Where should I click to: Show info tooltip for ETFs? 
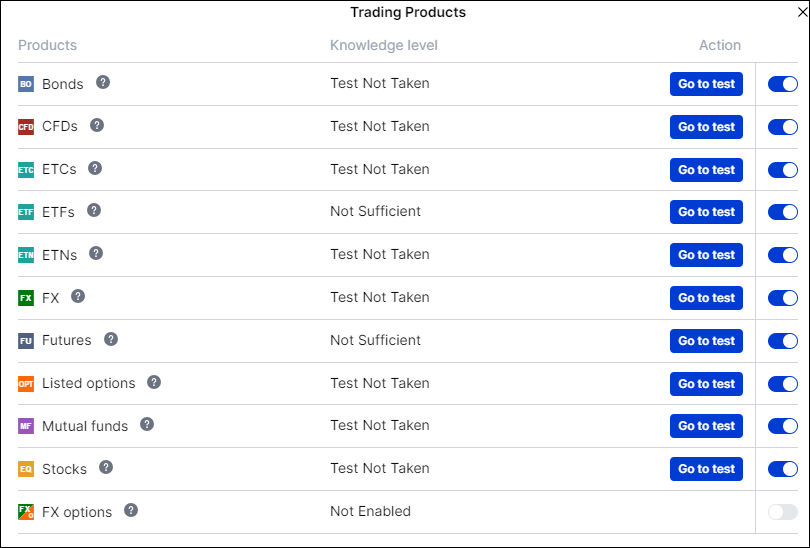point(94,211)
